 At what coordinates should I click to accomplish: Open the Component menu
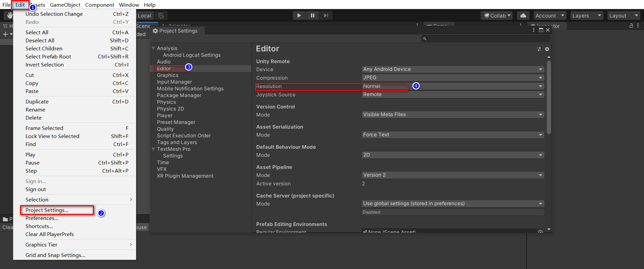coord(100,5)
